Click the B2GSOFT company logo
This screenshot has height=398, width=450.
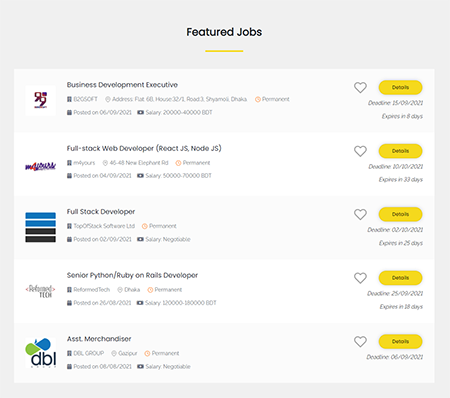tap(41, 100)
